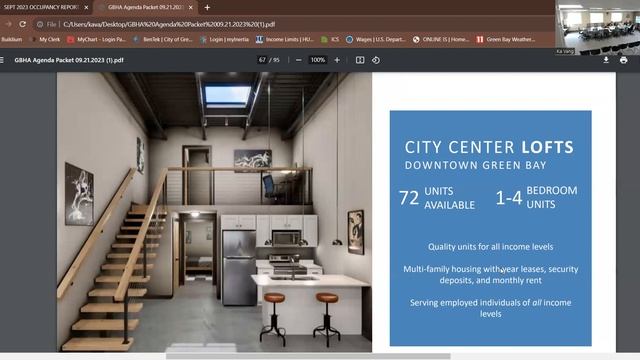Reload the current page
640x360 pixels.
point(22,24)
